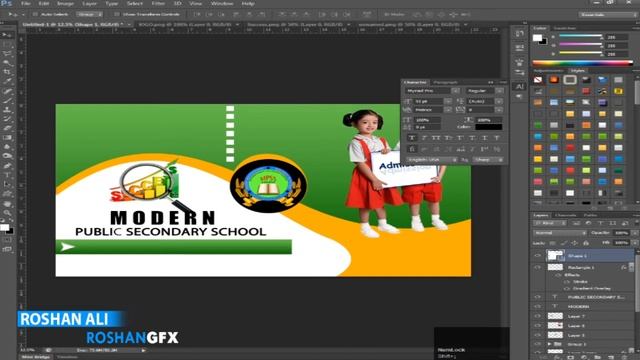This screenshot has height=360, width=640.
Task: Click lock transparent pixels icon
Action: click(x=553, y=243)
